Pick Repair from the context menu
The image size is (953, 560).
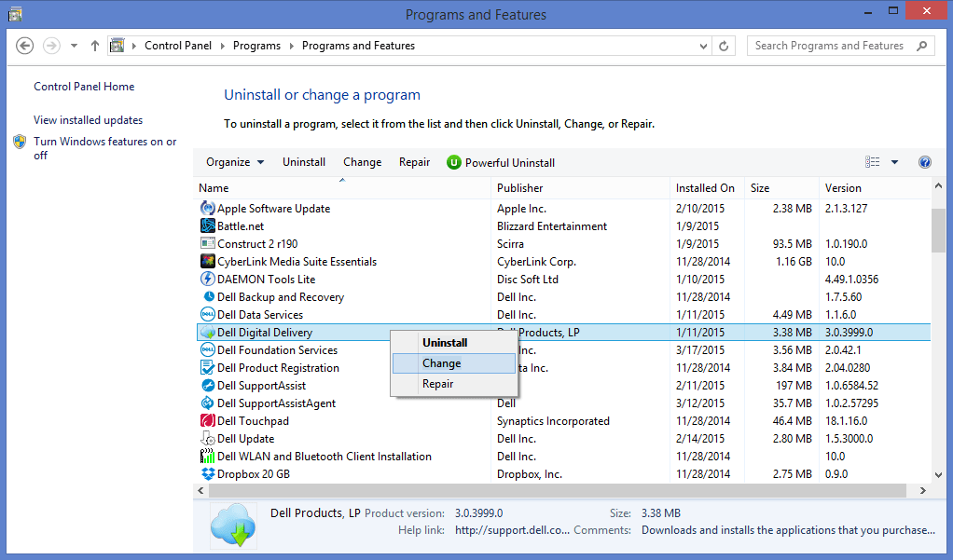click(437, 384)
